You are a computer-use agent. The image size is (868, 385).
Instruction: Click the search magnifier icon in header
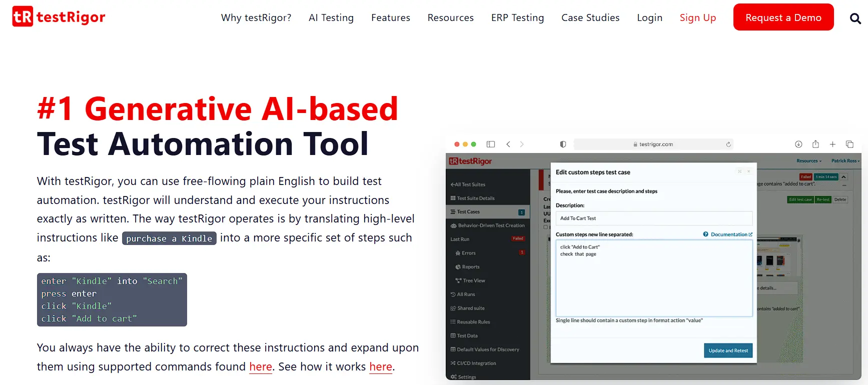pos(855,18)
